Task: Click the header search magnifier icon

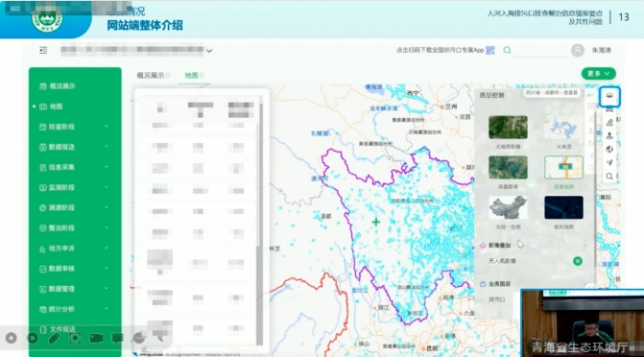Action: [507, 50]
